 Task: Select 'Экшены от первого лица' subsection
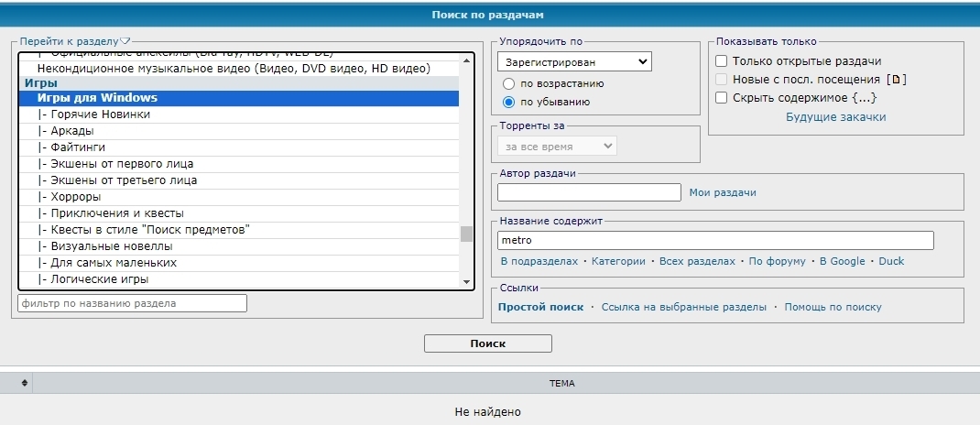[239, 164]
